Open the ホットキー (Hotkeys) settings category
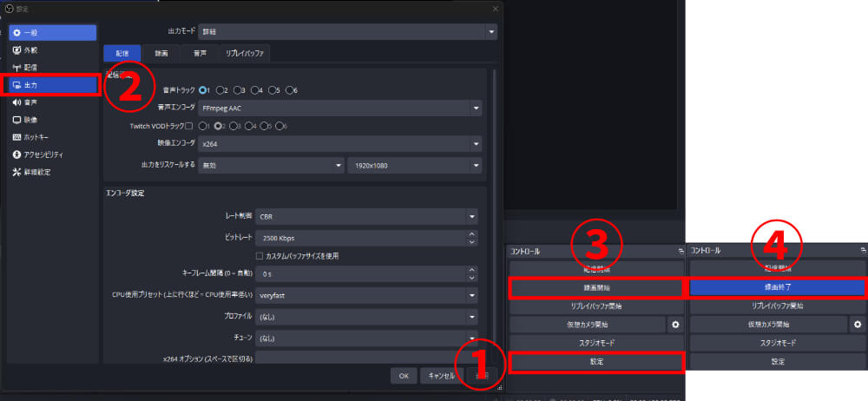Viewport: 868px width, 401px height. point(53,137)
